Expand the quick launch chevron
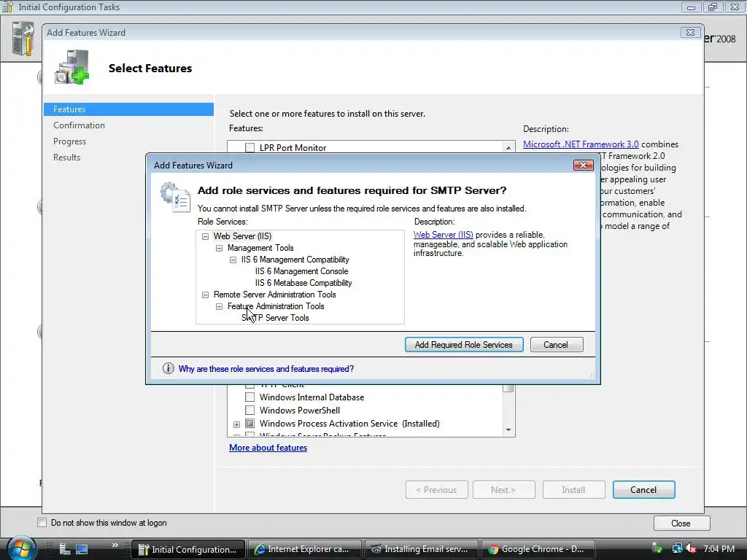747x560 pixels. point(115,545)
